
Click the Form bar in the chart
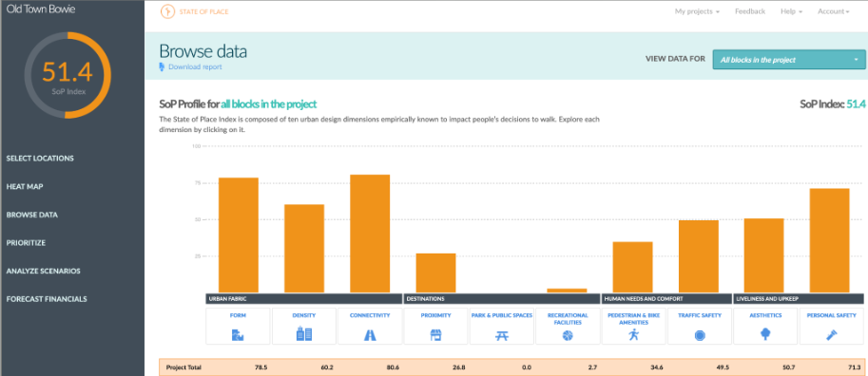tap(239, 235)
